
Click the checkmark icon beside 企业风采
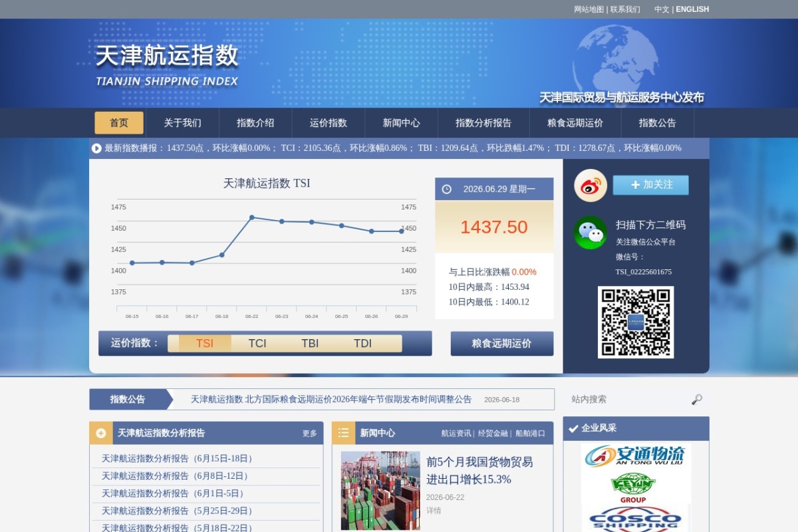point(573,428)
